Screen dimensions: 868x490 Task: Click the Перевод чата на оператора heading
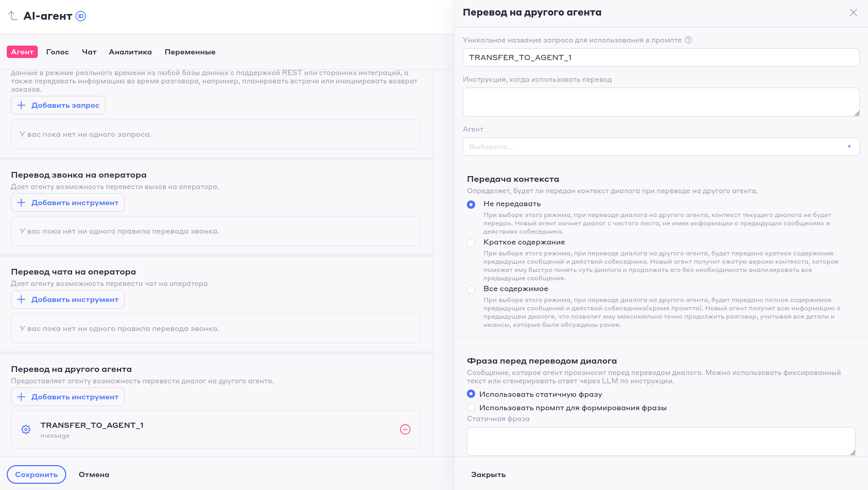[73, 272]
